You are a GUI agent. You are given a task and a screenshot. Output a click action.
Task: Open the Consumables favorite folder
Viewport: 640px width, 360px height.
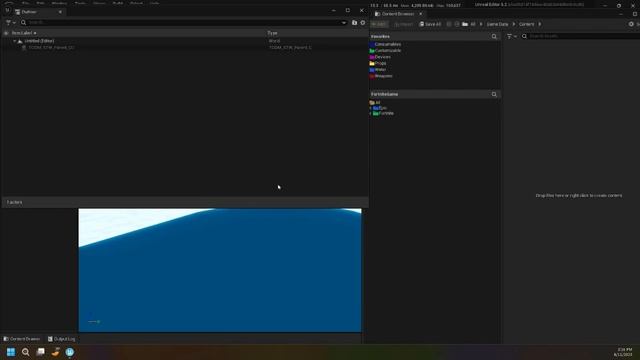(387, 44)
